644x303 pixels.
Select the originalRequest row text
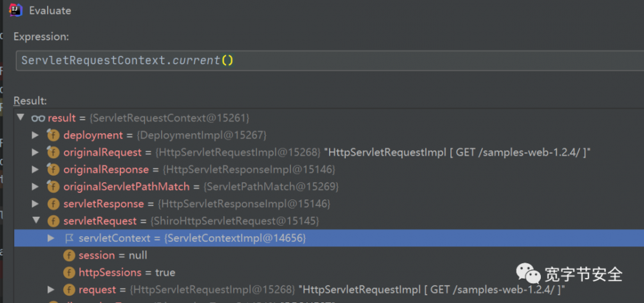tap(327, 152)
